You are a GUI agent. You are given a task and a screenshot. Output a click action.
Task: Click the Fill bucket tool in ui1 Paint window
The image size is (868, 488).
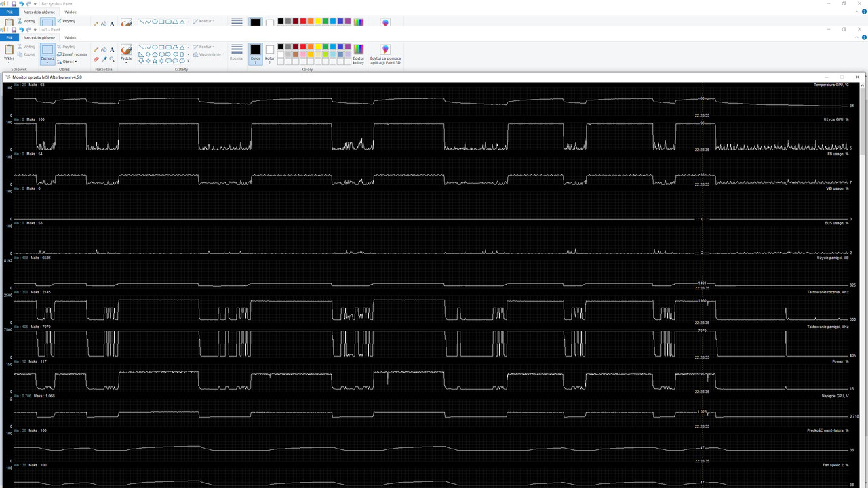click(104, 49)
